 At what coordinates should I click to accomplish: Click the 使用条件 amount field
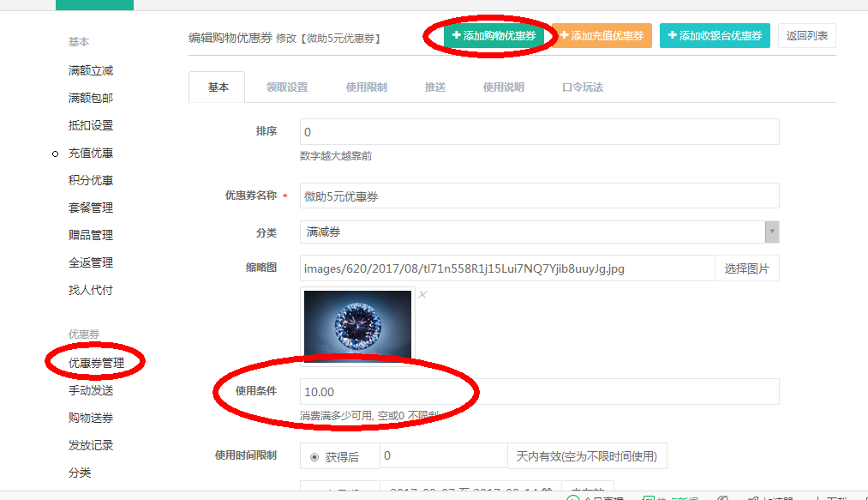(x=539, y=392)
